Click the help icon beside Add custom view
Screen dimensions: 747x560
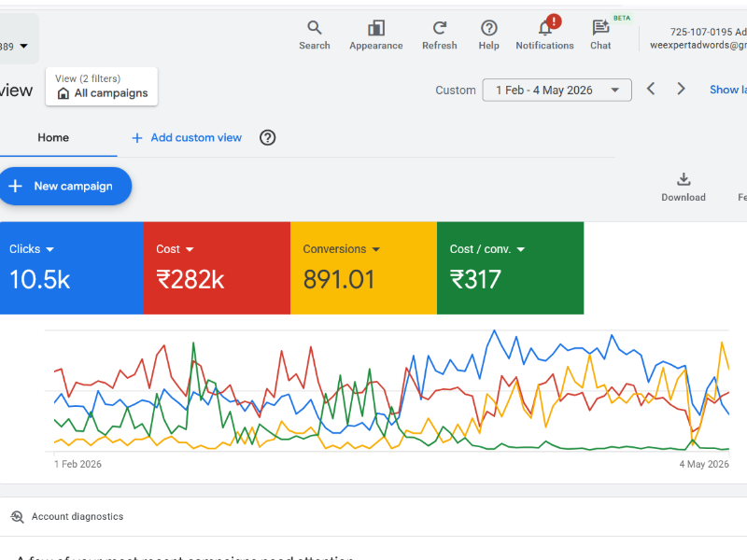267,137
